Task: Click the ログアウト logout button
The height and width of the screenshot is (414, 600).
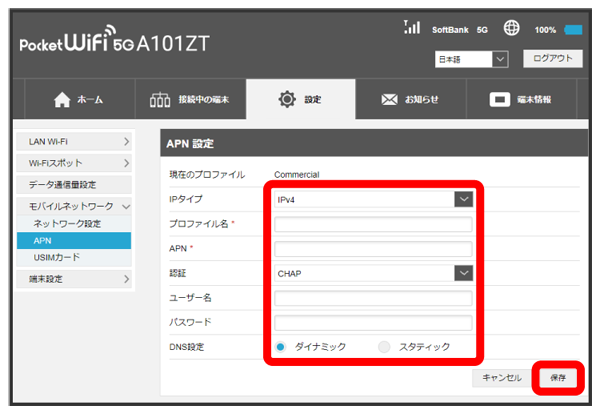Action: (x=552, y=59)
